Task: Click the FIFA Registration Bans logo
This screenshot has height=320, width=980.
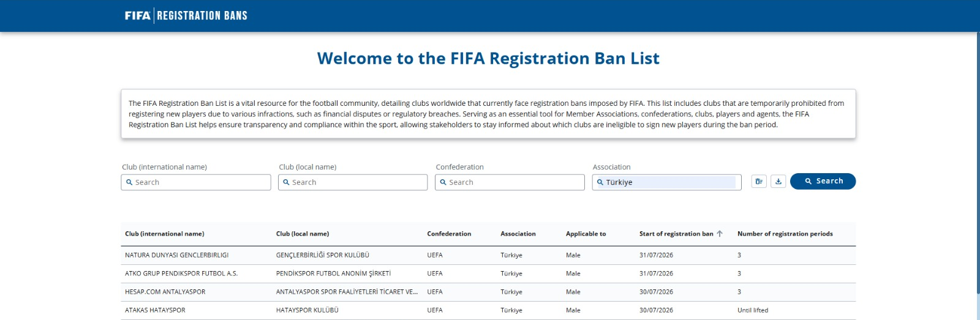Action: tap(186, 15)
